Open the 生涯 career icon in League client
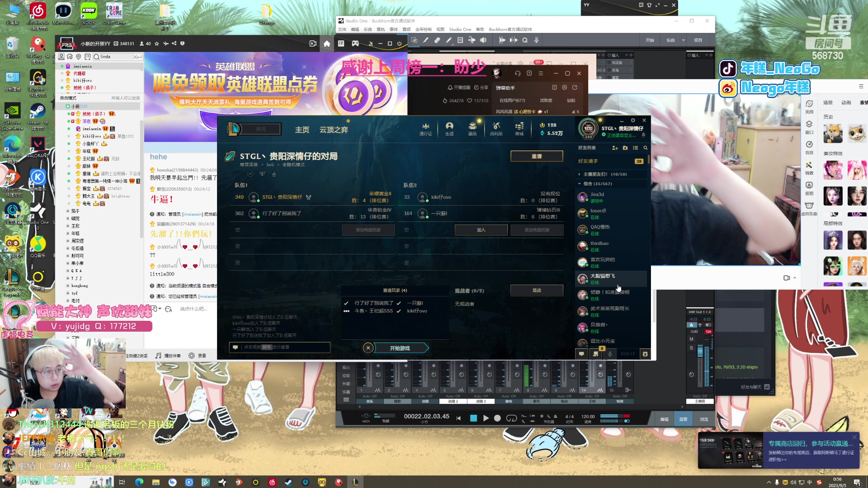Screen dimensions: 868x488 [449, 129]
